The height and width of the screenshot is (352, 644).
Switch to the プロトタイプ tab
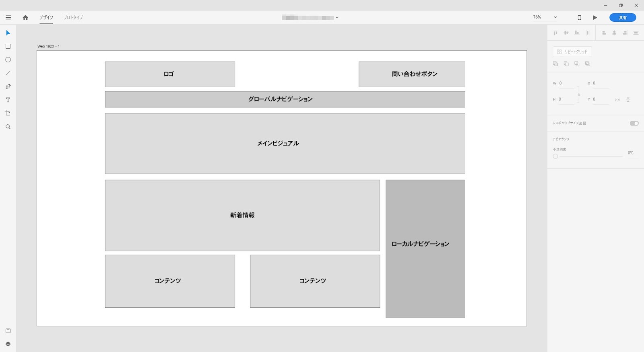pyautogui.click(x=73, y=17)
